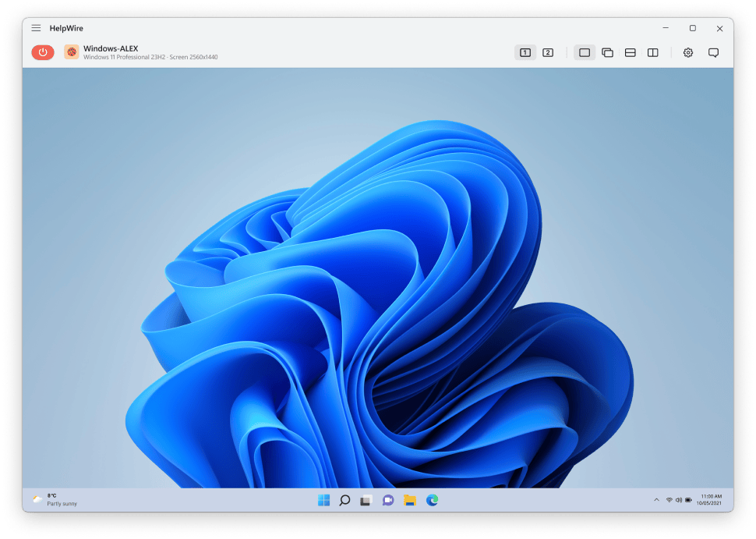756x539 pixels.
Task: Close the HelpWire window
Action: pos(719,28)
